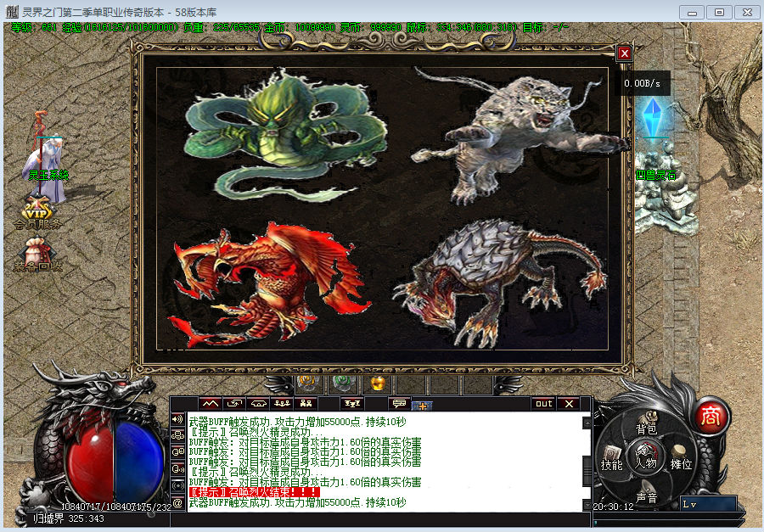Click the three-people group icon in chat toolbar
This screenshot has height=532, width=764.
coord(282,404)
